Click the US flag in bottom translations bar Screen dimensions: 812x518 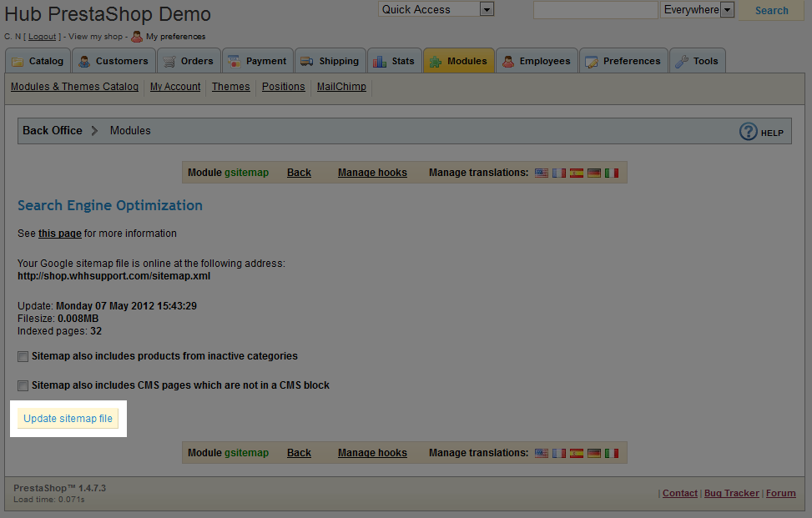pos(542,453)
